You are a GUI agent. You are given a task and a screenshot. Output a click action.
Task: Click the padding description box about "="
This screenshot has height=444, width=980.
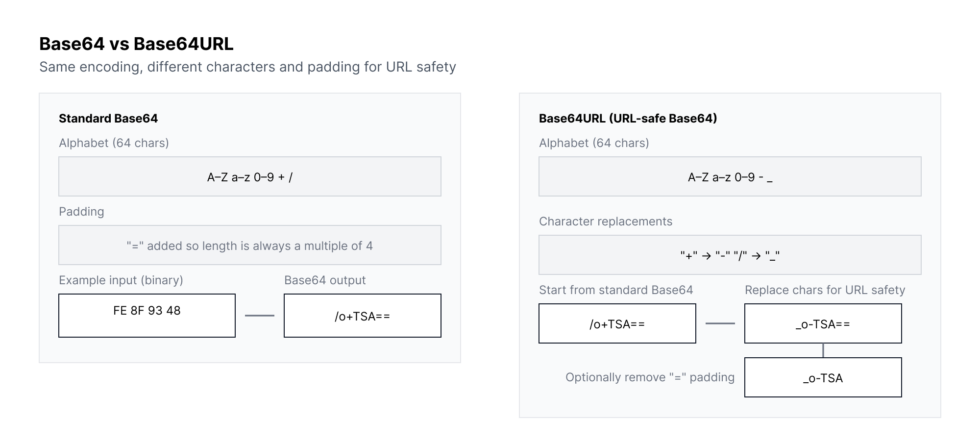point(250,246)
